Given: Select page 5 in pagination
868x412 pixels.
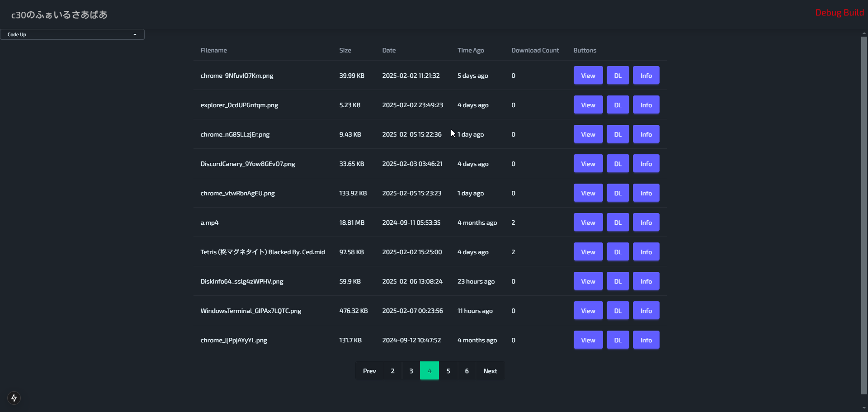Looking at the screenshot, I should 448,371.
